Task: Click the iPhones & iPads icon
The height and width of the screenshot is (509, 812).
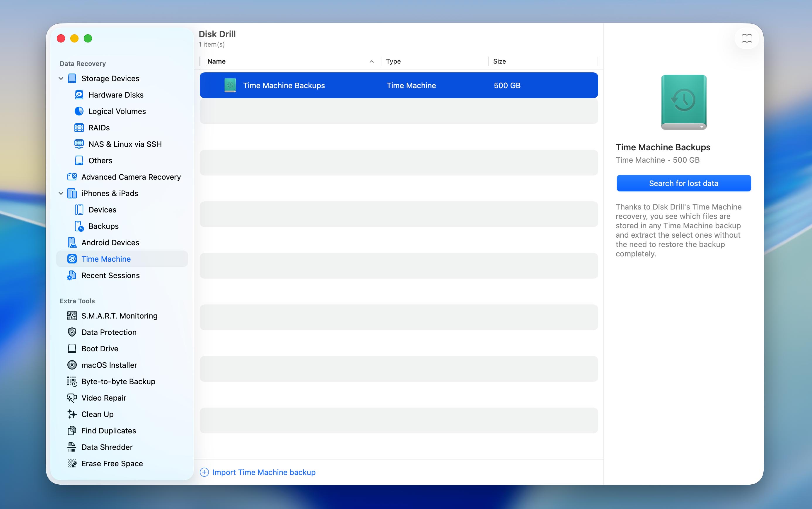Action: [x=72, y=193]
